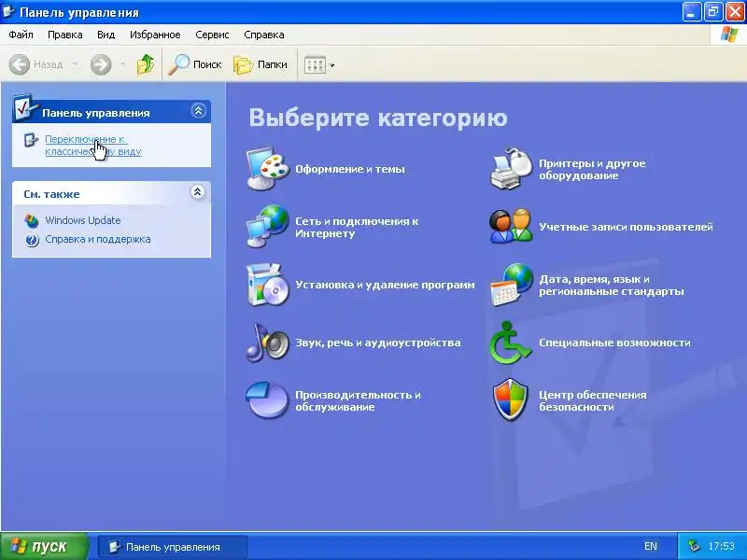The height and width of the screenshot is (560, 747).
Task: Click the Forward green arrow icon
Action: tap(101, 64)
